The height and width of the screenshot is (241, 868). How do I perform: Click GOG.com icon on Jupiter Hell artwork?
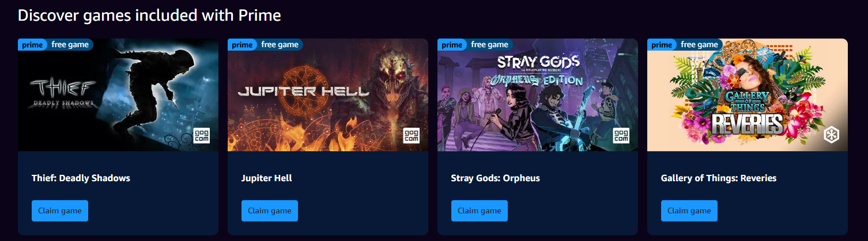pyautogui.click(x=412, y=135)
